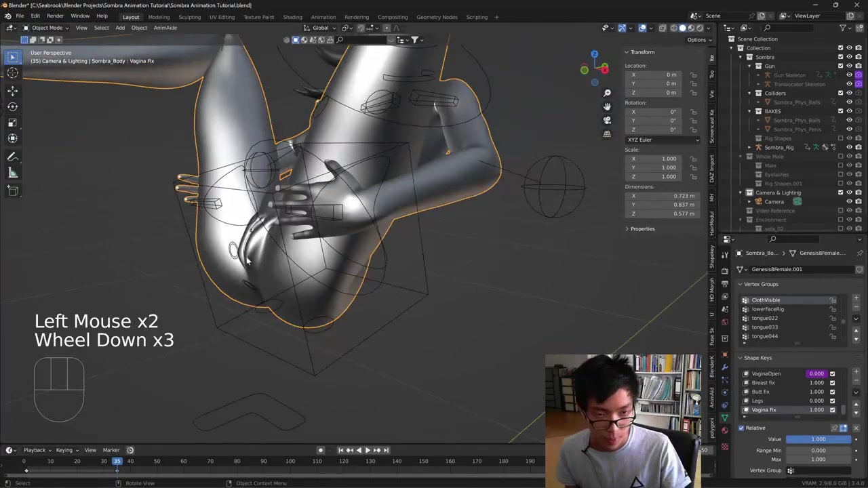Select the Move tool in toolbar
Viewport: 868px width, 488px height.
(12, 90)
